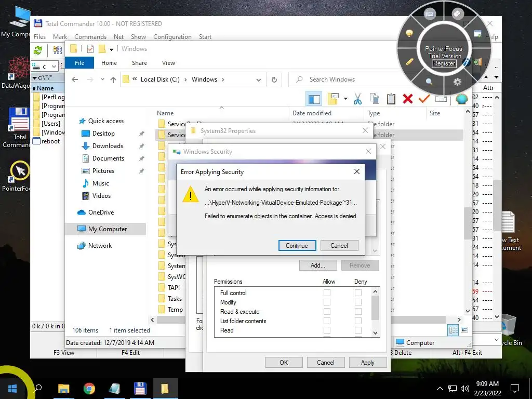Open the notification center icon in taskbar
This screenshot has height=399, width=532.
(515, 389)
